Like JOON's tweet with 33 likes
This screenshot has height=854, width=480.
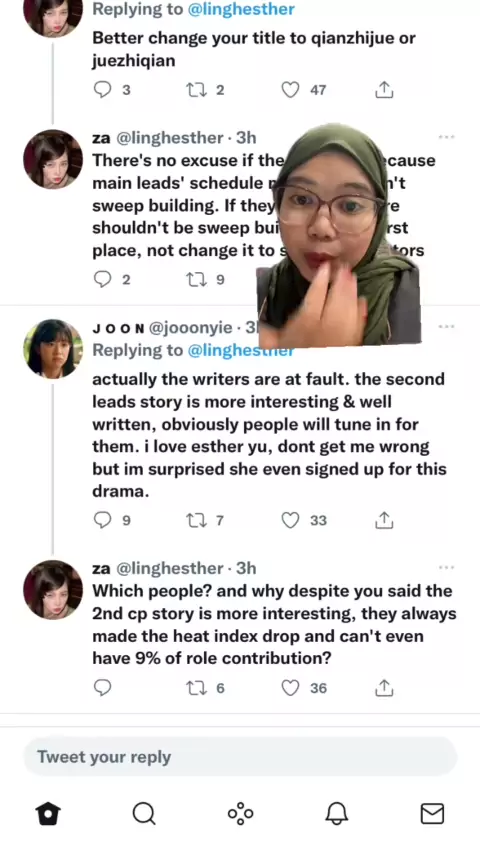coord(290,520)
